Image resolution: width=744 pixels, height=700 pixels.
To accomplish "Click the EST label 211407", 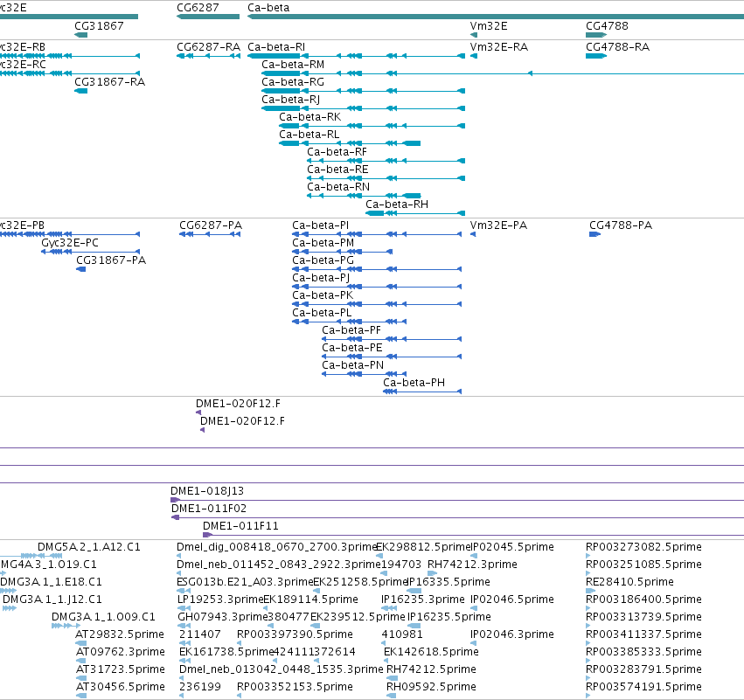I will tap(199, 634).
